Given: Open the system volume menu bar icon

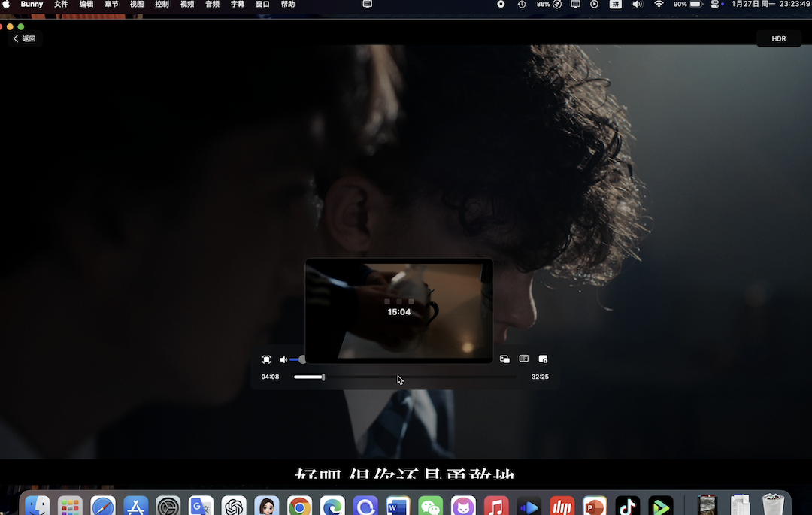Looking at the screenshot, I should (638, 5).
